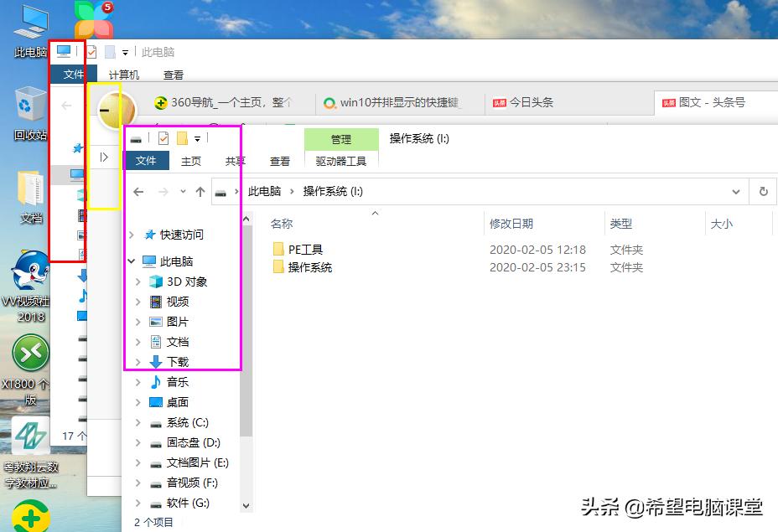Expand the 快速访问 tree node
This screenshot has height=532, width=778.
pos(132,235)
